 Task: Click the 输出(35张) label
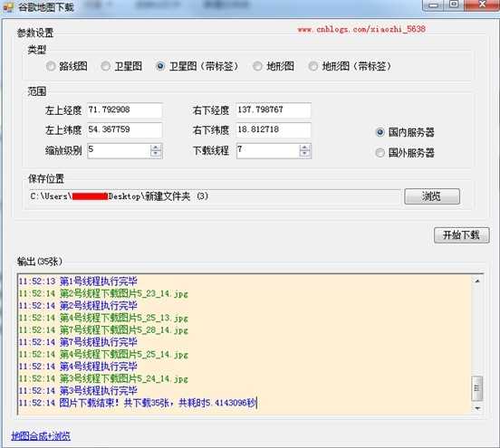[40, 262]
